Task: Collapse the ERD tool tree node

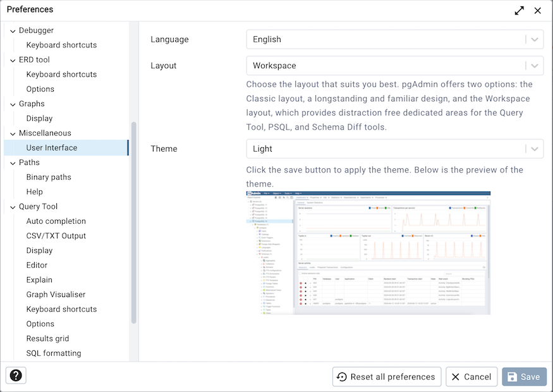Action: pos(13,60)
